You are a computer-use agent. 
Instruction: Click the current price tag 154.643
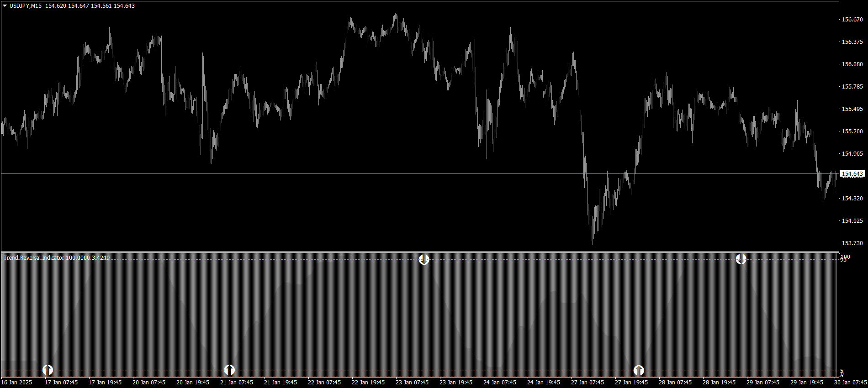[x=852, y=174]
